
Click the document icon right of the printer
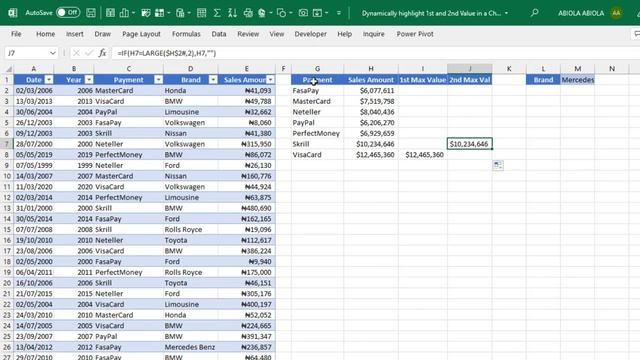(x=262, y=13)
